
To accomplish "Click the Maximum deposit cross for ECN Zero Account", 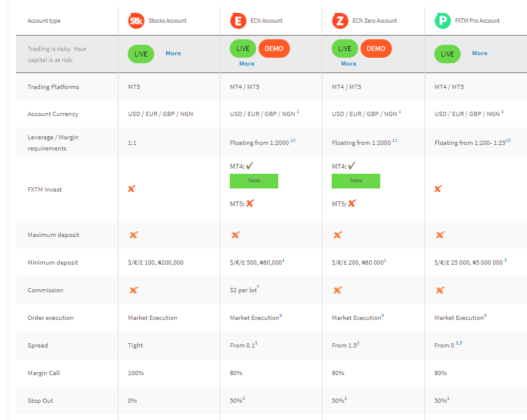I will point(338,235).
